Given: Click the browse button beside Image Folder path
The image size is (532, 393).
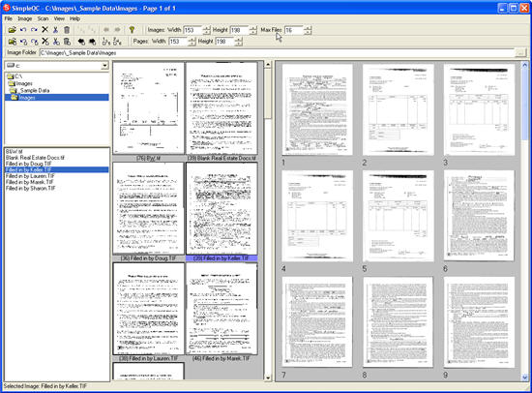Looking at the screenshot, I should tap(520, 52).
